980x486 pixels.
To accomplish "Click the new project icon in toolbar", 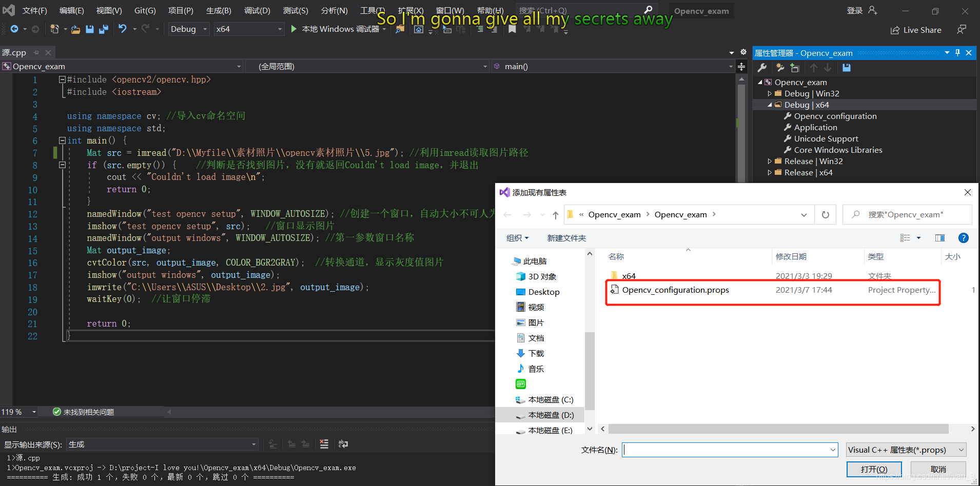I will click(54, 29).
